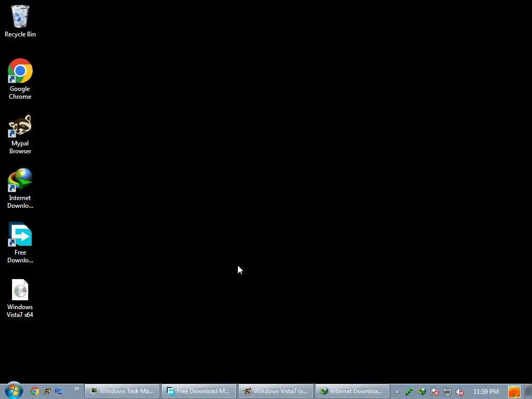Switch to Internet Download Manager taskbar button
The image size is (532, 399).
point(353,391)
